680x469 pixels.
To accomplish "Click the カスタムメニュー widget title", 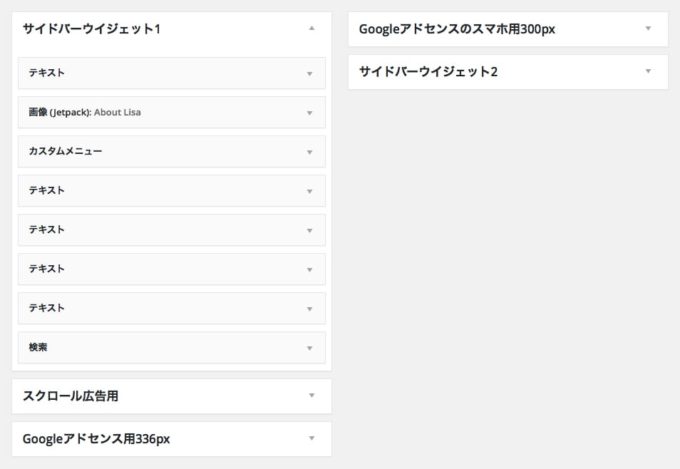I will tap(65, 151).
